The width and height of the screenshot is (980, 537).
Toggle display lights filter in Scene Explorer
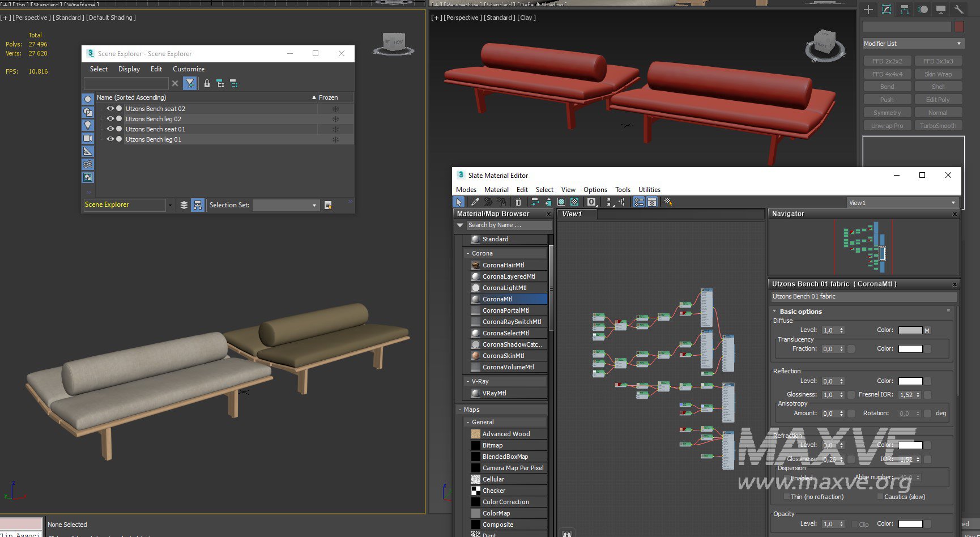[88, 125]
